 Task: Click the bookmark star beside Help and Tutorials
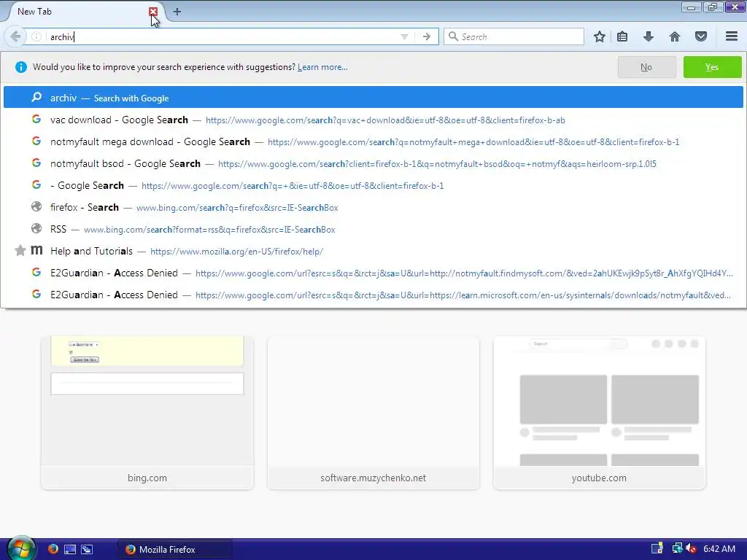20,251
